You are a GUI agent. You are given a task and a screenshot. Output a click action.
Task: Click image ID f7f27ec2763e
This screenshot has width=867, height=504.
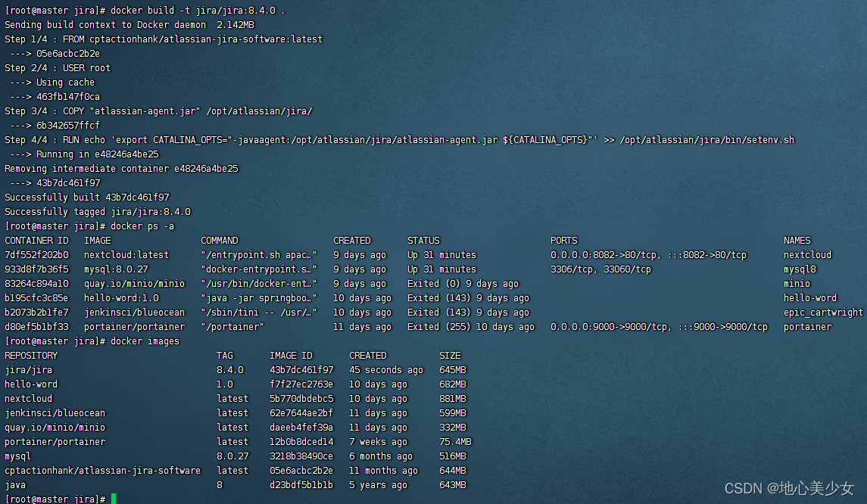pos(301,384)
